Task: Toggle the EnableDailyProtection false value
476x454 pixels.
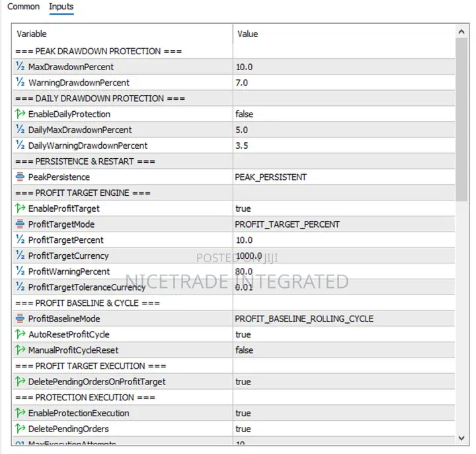Action: click(x=344, y=114)
